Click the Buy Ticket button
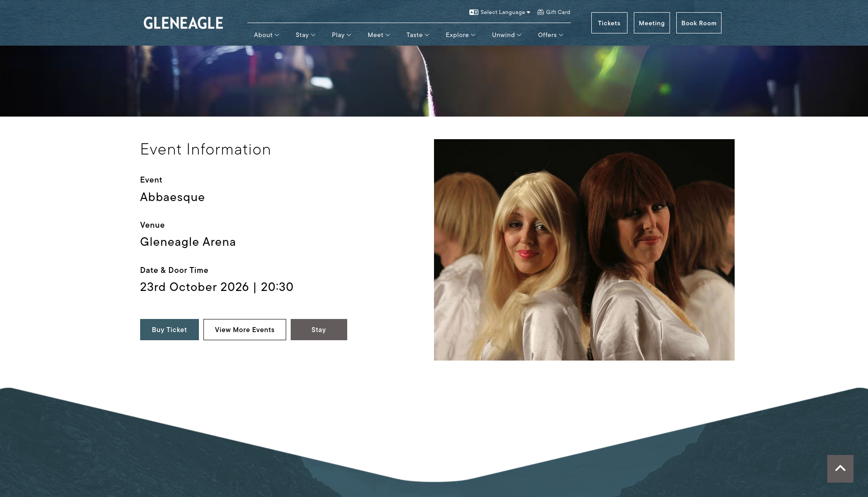 pyautogui.click(x=169, y=329)
